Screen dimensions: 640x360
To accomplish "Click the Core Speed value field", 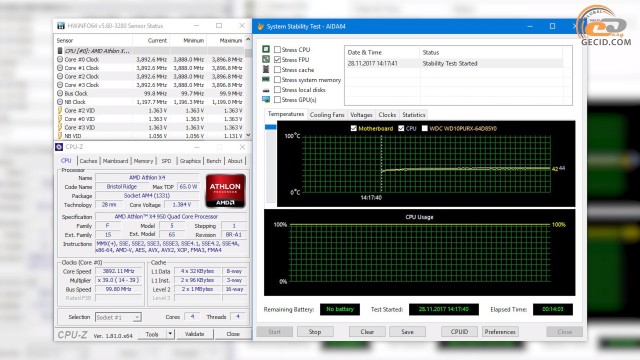I will [118, 271].
